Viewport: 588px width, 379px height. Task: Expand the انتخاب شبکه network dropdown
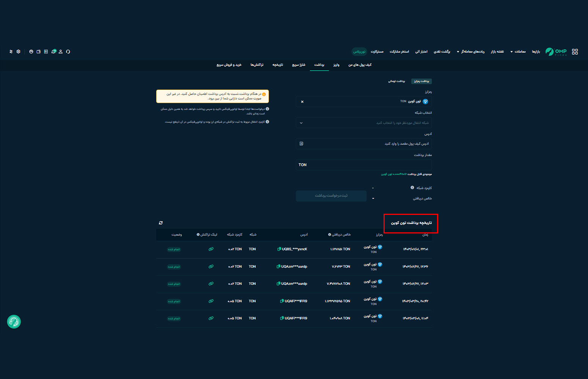tap(364, 123)
